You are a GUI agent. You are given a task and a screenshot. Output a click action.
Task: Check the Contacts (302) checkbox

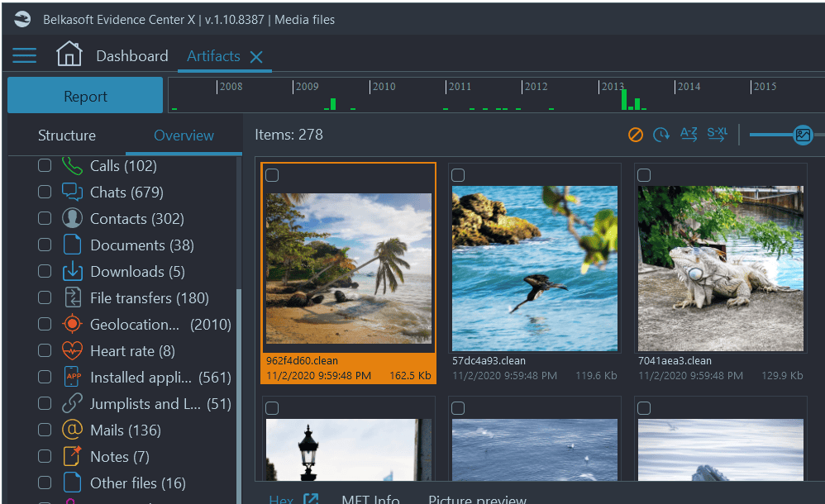(x=45, y=218)
